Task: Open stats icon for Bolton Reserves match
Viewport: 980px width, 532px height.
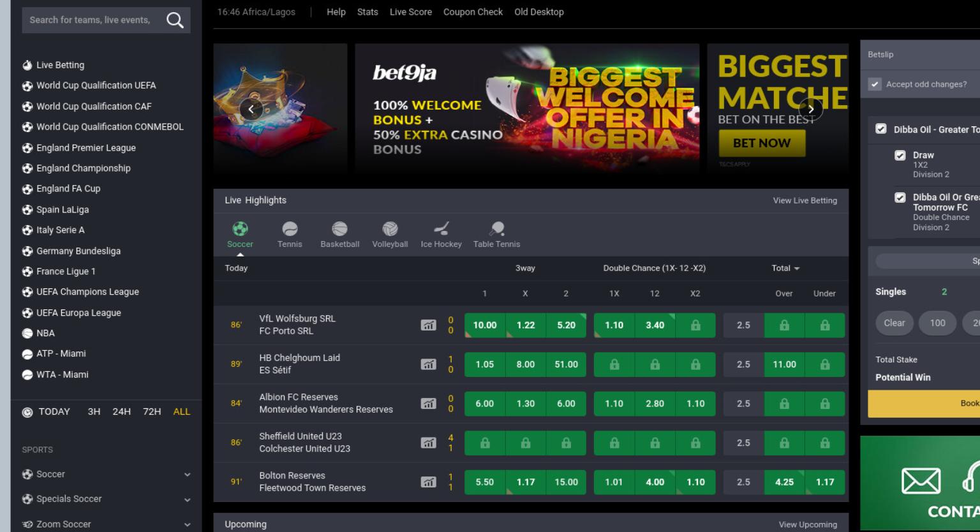Action: click(x=428, y=482)
